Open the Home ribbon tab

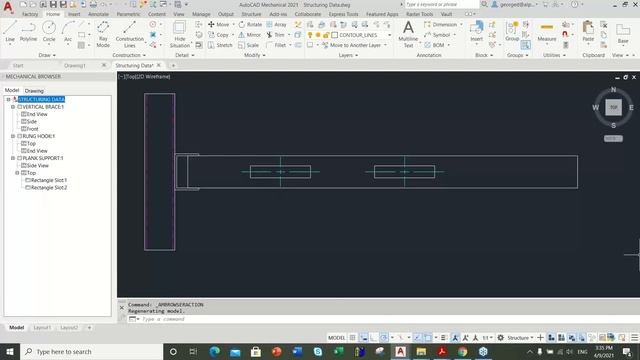(53, 14)
